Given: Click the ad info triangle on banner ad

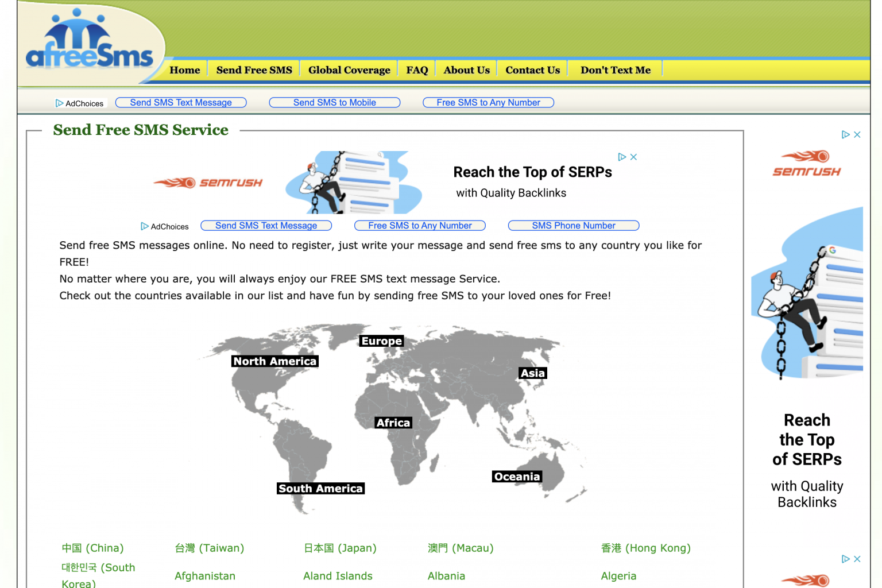Looking at the screenshot, I should (x=622, y=157).
